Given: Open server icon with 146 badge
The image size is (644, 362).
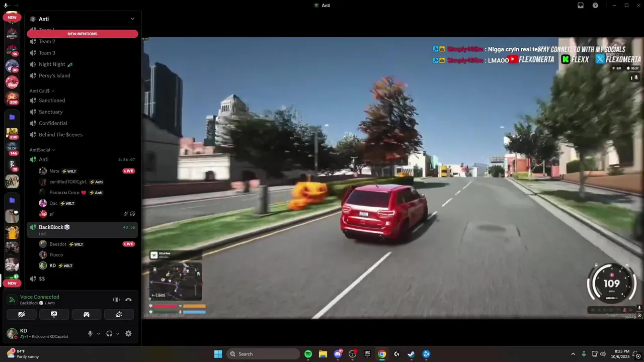Looking at the screenshot, I should 12,149.
